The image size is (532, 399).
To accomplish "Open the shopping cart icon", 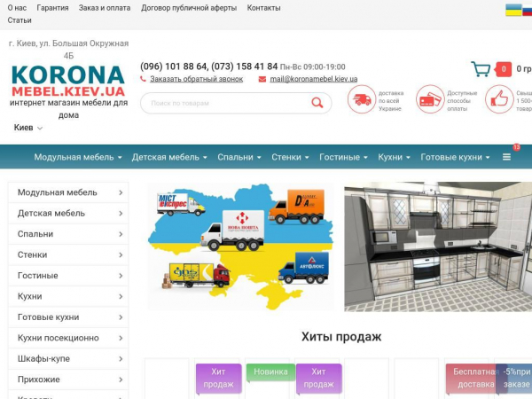I will 481,69.
